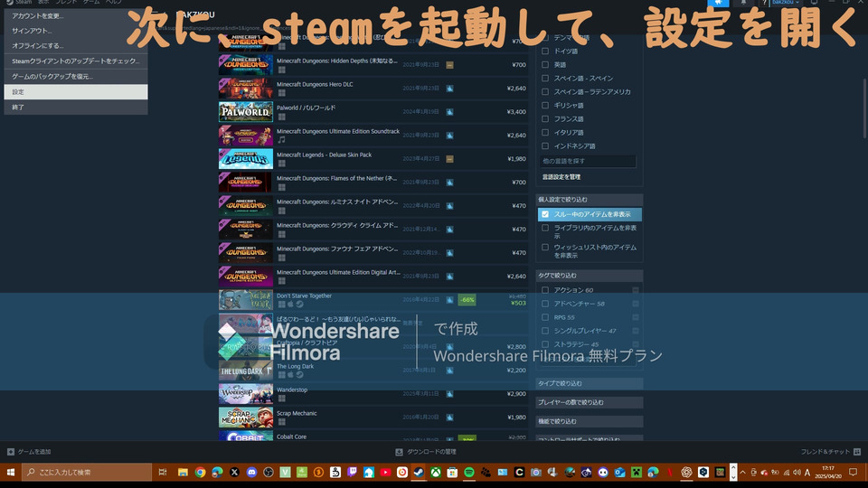The image size is (868, 488).
Task: Select the Steam icon on taskbar
Action: 419,472
